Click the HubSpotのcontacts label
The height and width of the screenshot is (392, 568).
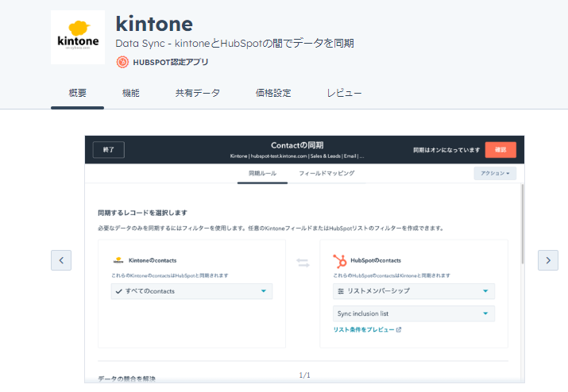tap(376, 260)
